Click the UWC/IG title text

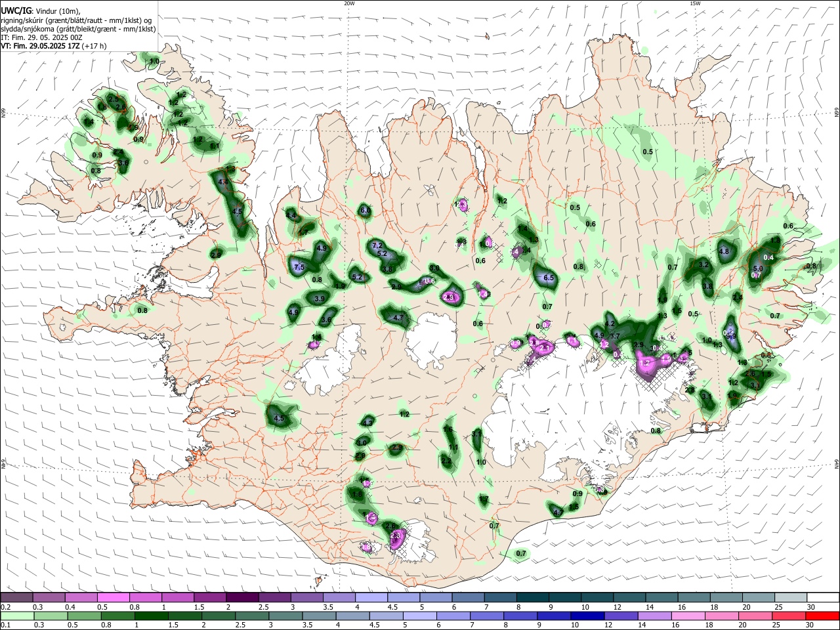pyautogui.click(x=16, y=10)
